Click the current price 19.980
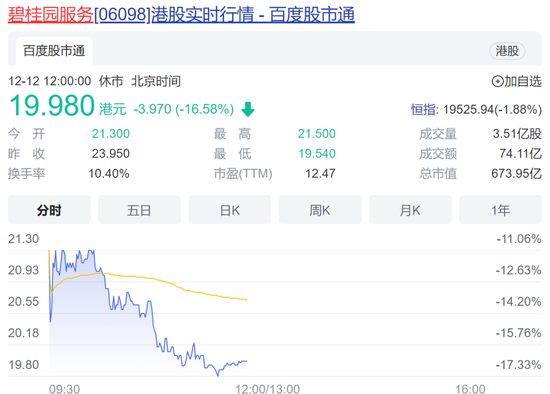Image resolution: width=550 pixels, height=394 pixels. coord(52,105)
